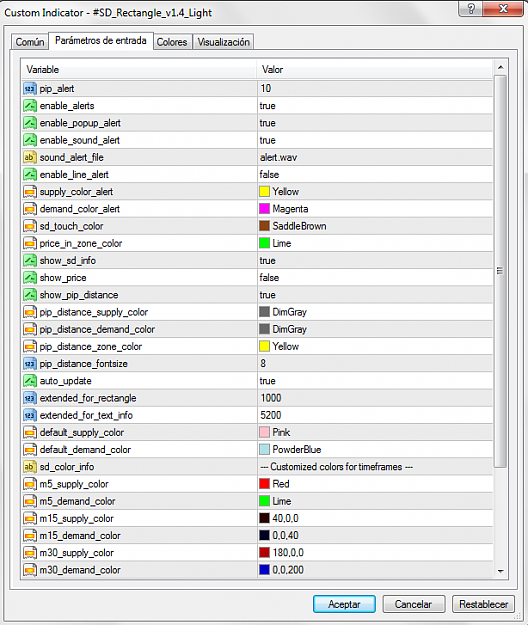This screenshot has height=625, width=528.
Task: Click the scrollbar down arrow
Action: [501, 571]
